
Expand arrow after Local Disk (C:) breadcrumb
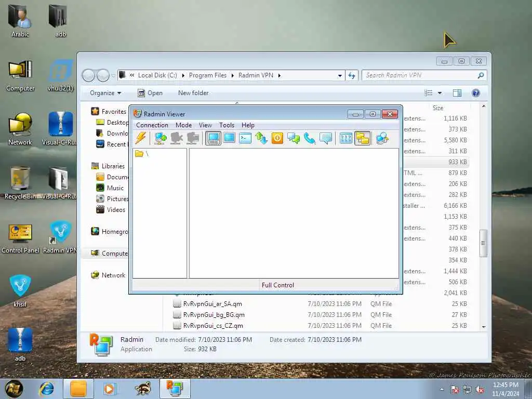coord(183,75)
